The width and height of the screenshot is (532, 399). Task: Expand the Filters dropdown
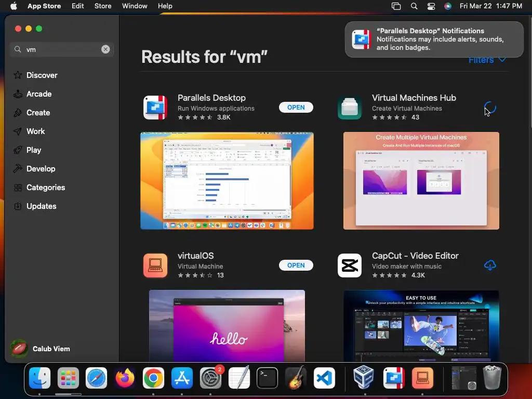point(487,60)
